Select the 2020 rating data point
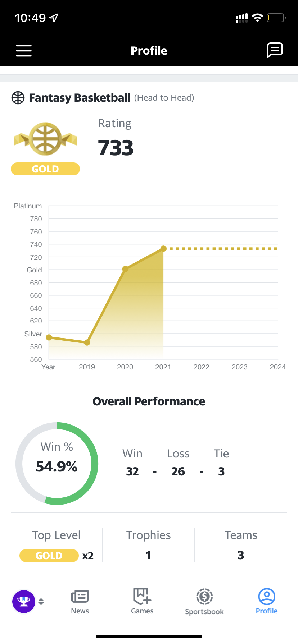This screenshot has height=644, width=298. [x=125, y=269]
